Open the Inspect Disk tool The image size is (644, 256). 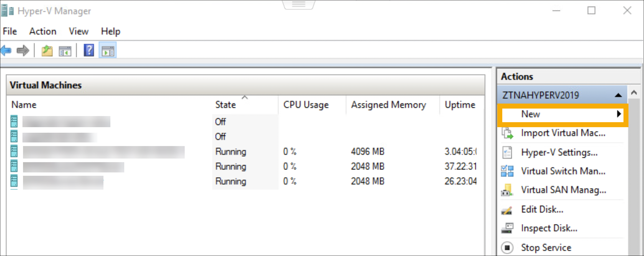pyautogui.click(x=549, y=228)
